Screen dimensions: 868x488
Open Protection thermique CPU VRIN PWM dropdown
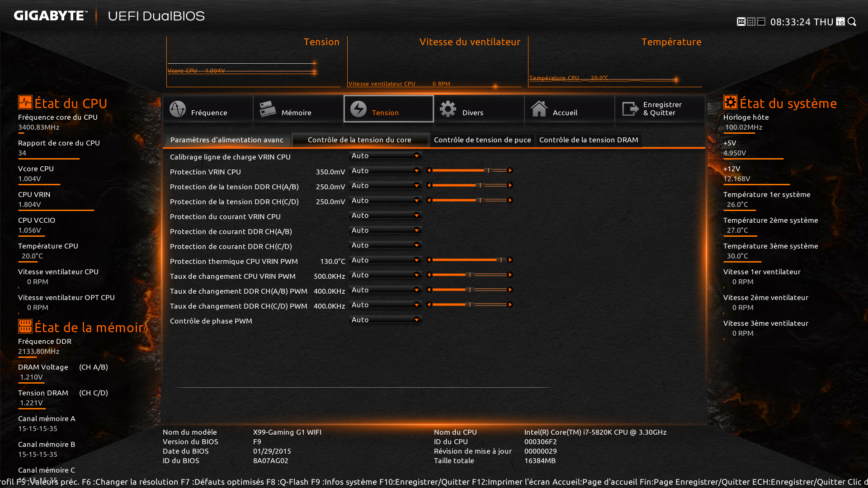click(386, 260)
